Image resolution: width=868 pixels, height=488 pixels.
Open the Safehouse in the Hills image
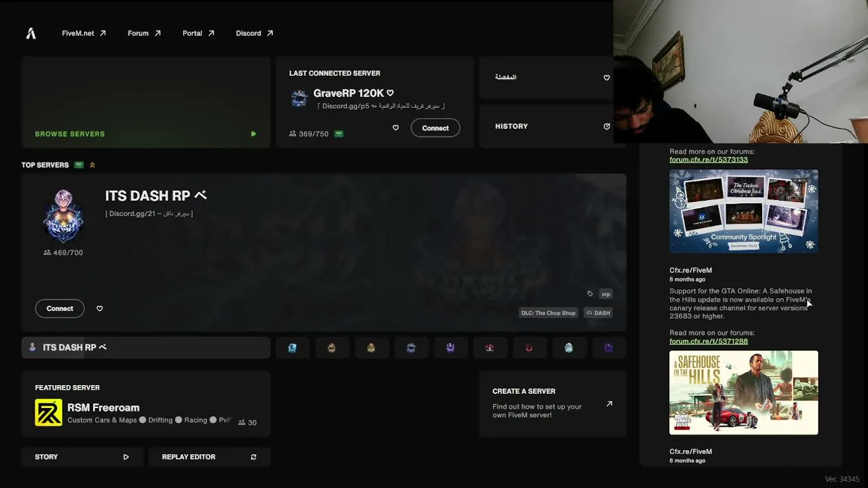pos(743,392)
